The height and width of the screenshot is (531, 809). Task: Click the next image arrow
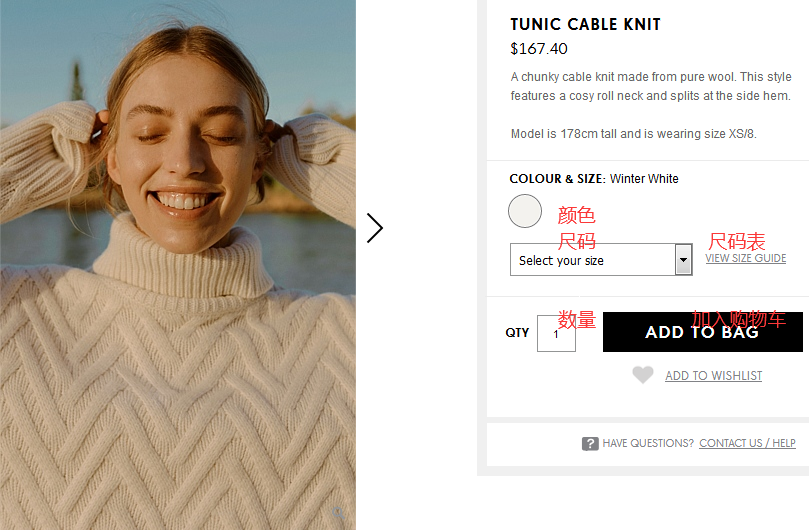point(375,228)
